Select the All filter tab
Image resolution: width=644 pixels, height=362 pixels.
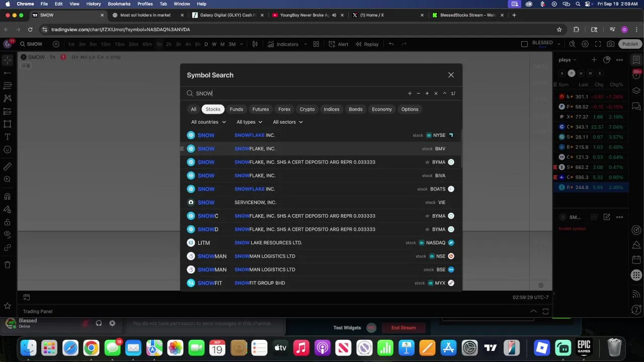[x=194, y=109]
